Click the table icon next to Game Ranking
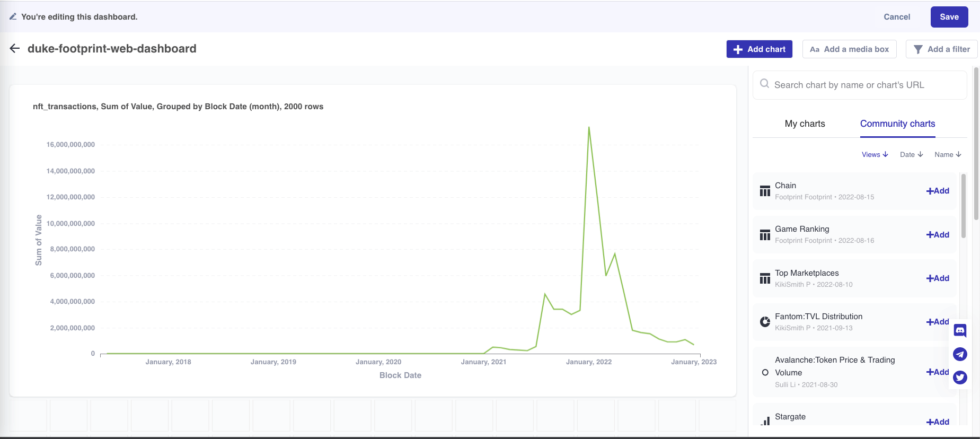 click(765, 235)
